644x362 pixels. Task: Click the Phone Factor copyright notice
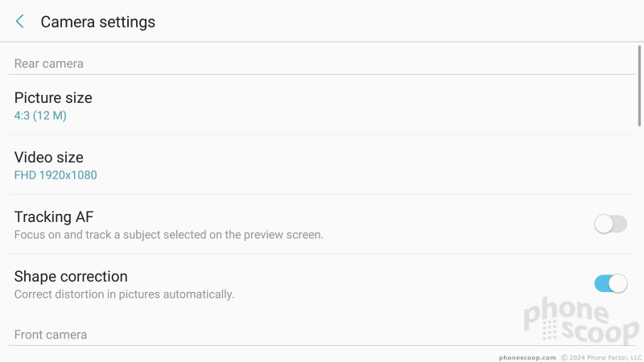601,357
